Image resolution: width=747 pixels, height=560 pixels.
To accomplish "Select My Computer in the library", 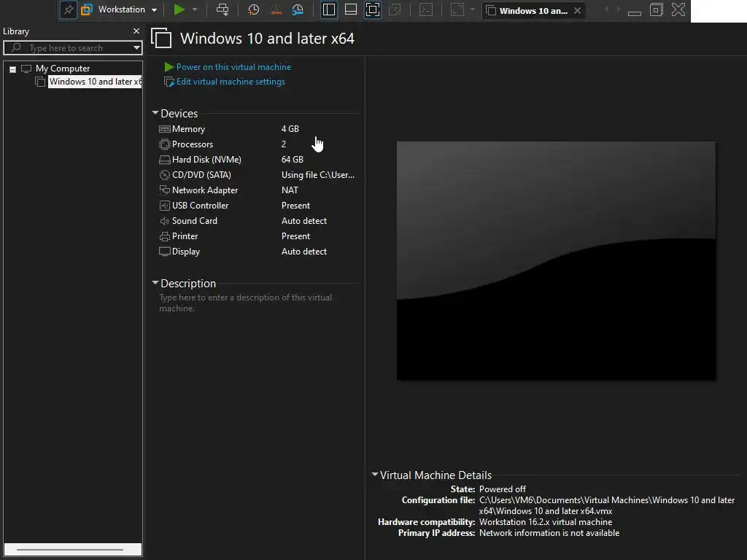I will click(63, 69).
